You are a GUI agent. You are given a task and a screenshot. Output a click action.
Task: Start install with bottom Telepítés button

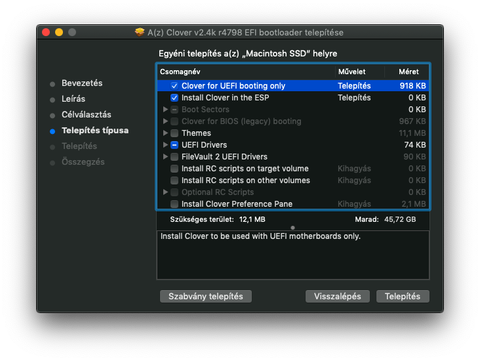coord(402,296)
